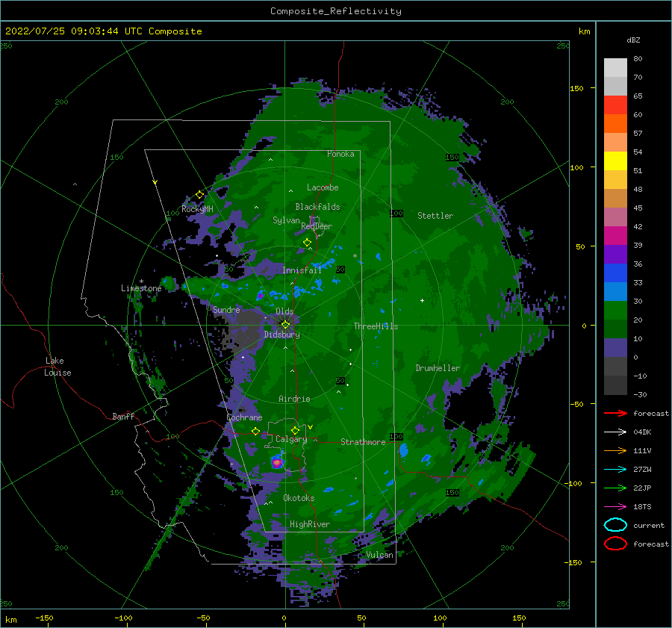Click the red forecast arrow in legend
The image size is (672, 628).
pyautogui.click(x=615, y=413)
